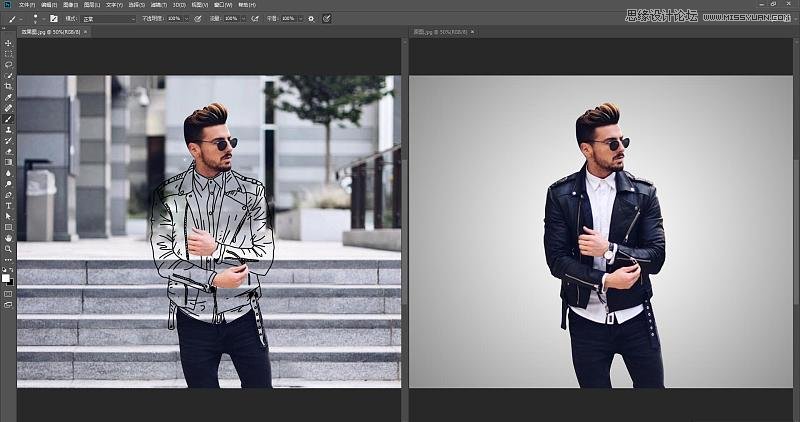The width and height of the screenshot is (800, 422).
Task: Select the Brush tool in the tools panel
Action: 8,119
